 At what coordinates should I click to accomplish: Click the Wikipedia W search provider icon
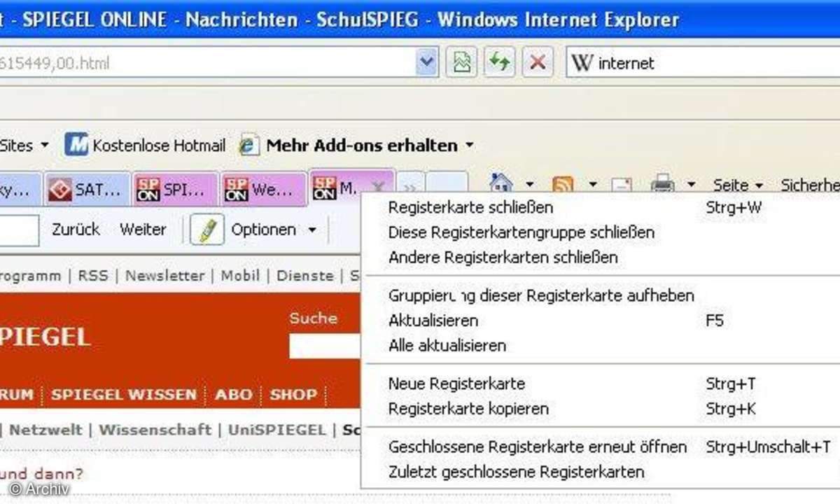(582, 63)
